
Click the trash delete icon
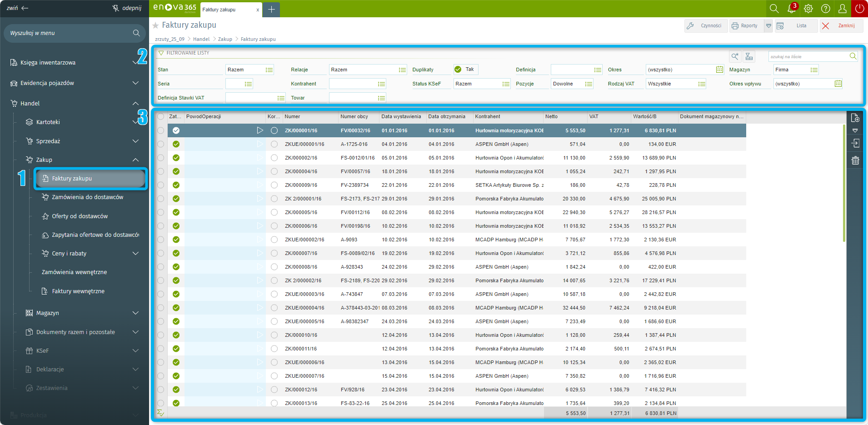point(855,160)
